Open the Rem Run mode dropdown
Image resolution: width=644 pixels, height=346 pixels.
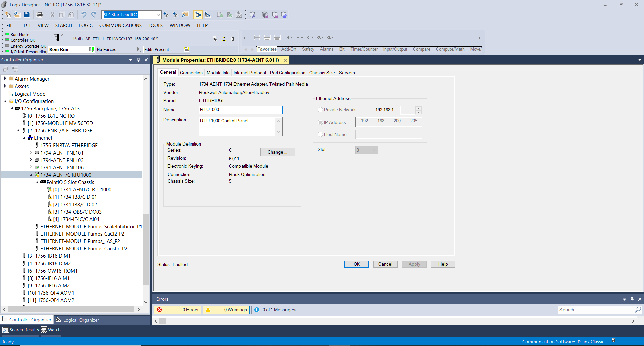pos(92,49)
